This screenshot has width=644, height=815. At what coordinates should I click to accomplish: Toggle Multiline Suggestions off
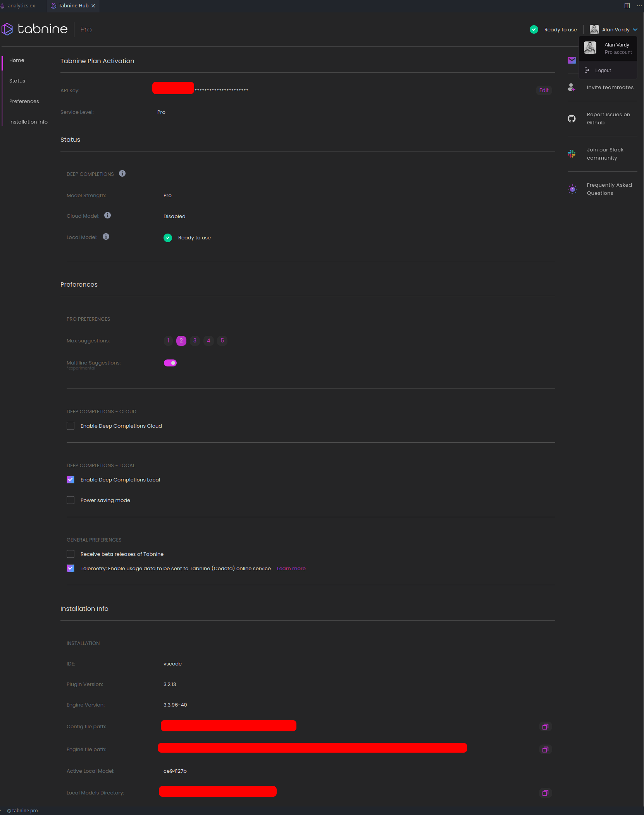point(170,363)
